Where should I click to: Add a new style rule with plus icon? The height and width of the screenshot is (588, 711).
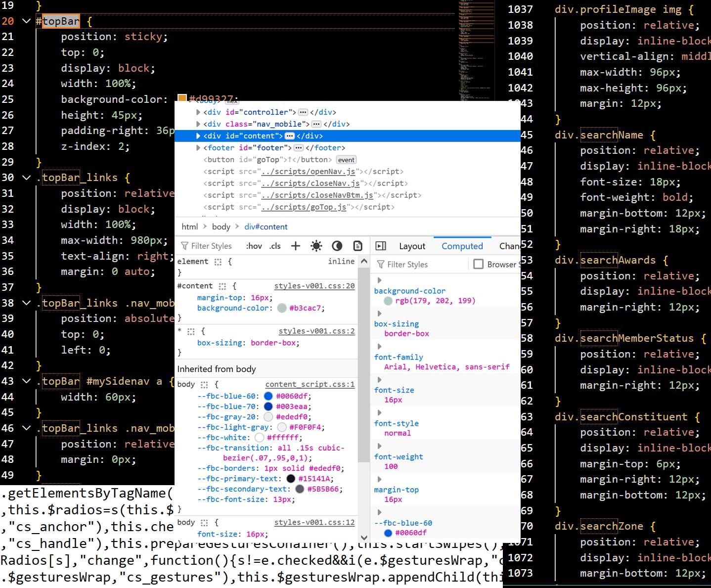click(296, 246)
